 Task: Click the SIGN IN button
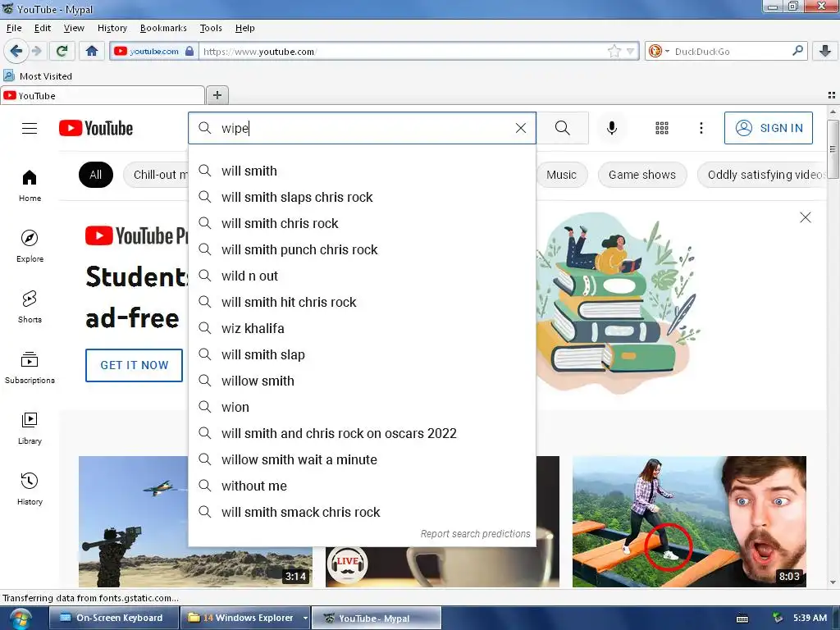[x=768, y=128]
